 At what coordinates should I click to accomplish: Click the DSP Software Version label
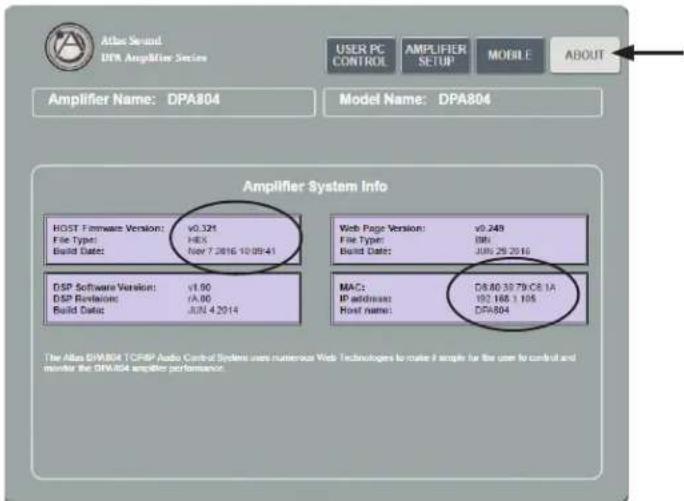click(x=104, y=288)
